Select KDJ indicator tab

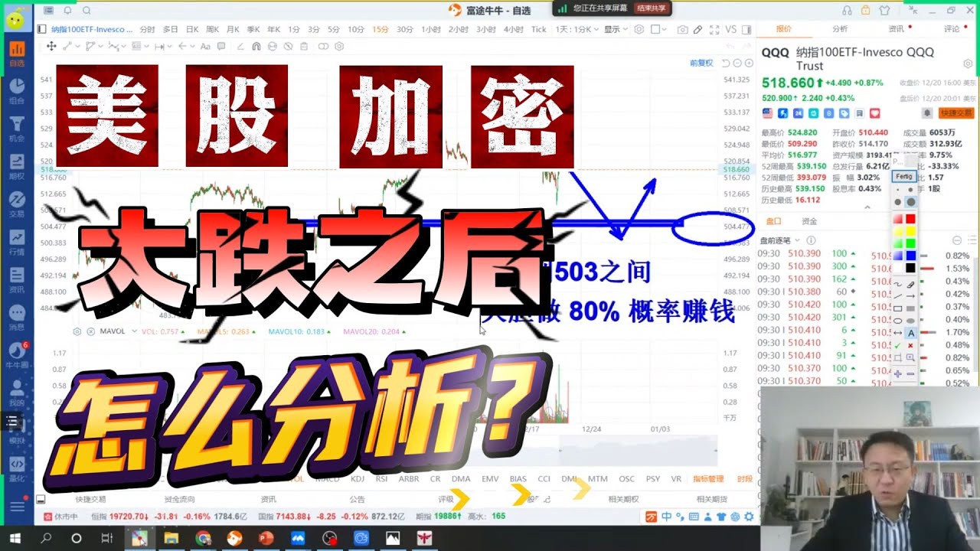[358, 479]
